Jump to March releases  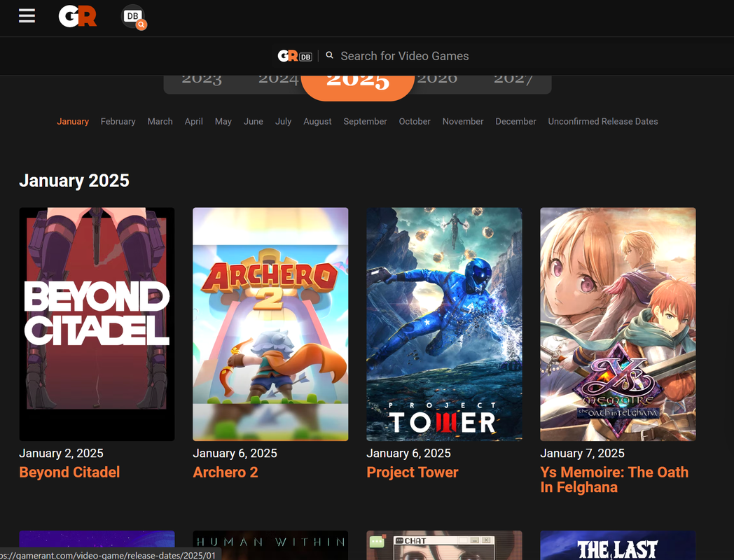pos(160,122)
